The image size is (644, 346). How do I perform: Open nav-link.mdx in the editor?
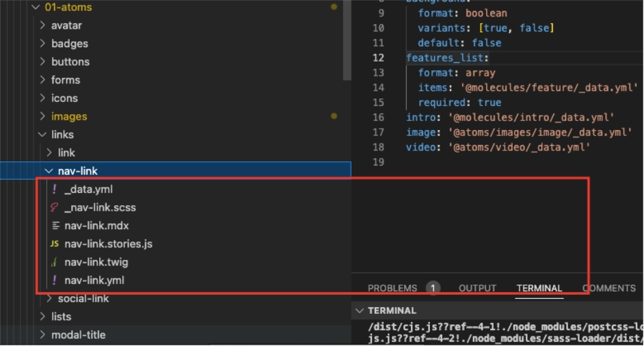pos(96,226)
